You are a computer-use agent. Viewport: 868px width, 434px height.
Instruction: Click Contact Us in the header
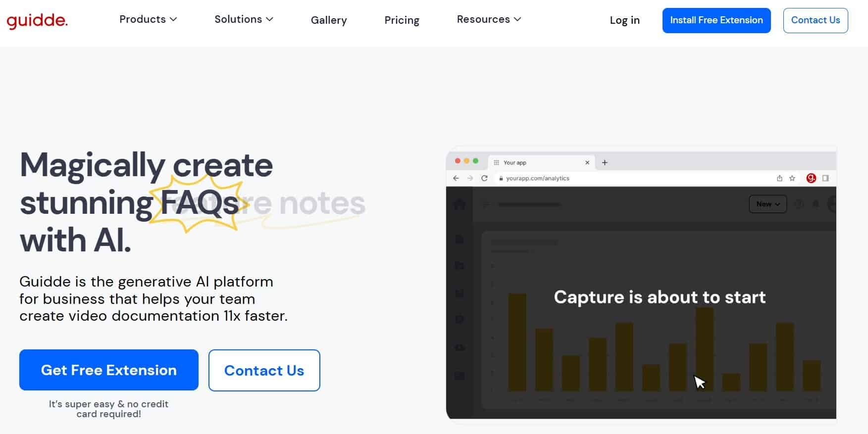click(x=816, y=20)
